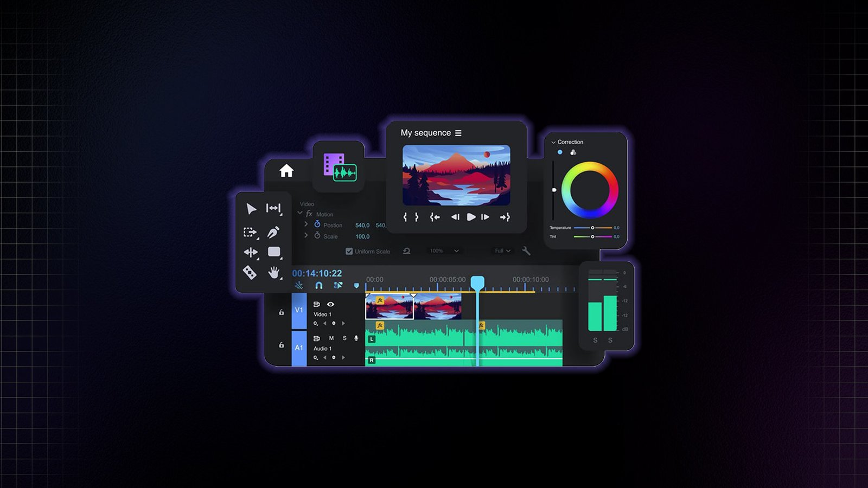
Task: Toggle linked selection icon in timeline
Action: tap(338, 285)
